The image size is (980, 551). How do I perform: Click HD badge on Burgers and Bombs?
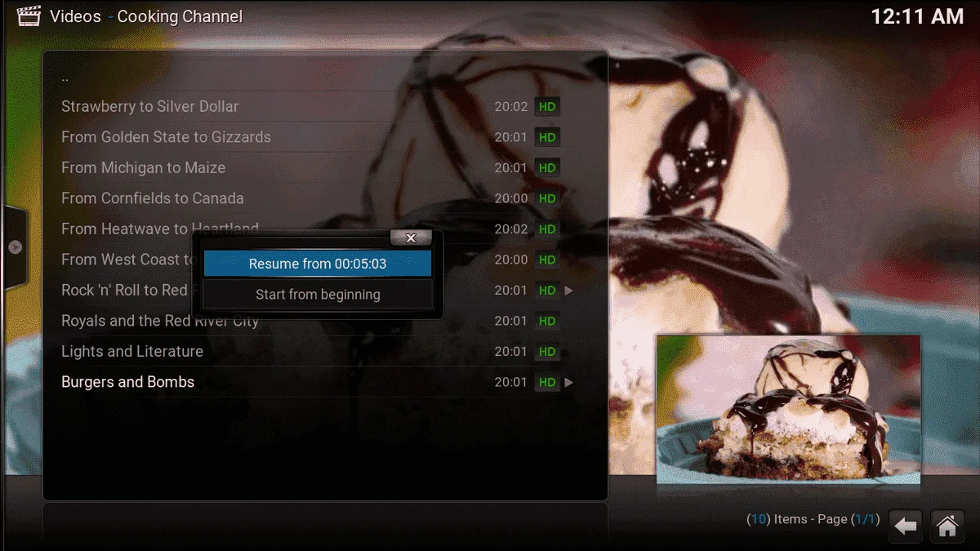(547, 382)
